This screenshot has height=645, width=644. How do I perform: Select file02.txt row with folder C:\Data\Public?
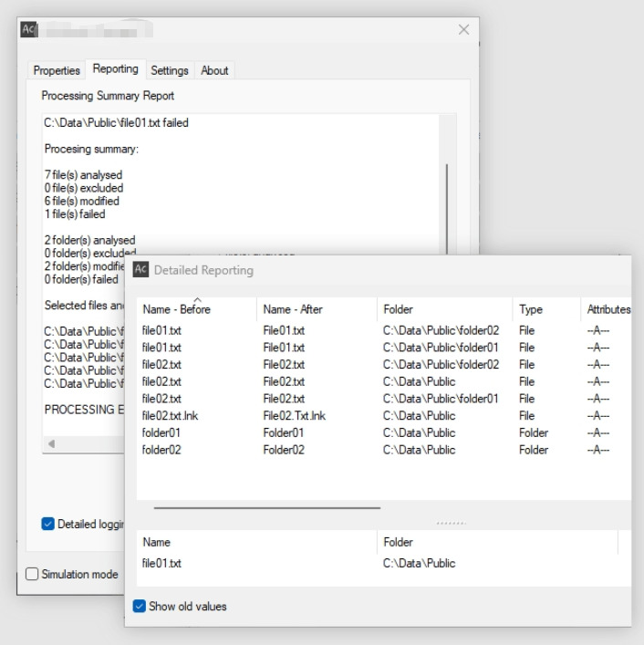pos(384,381)
